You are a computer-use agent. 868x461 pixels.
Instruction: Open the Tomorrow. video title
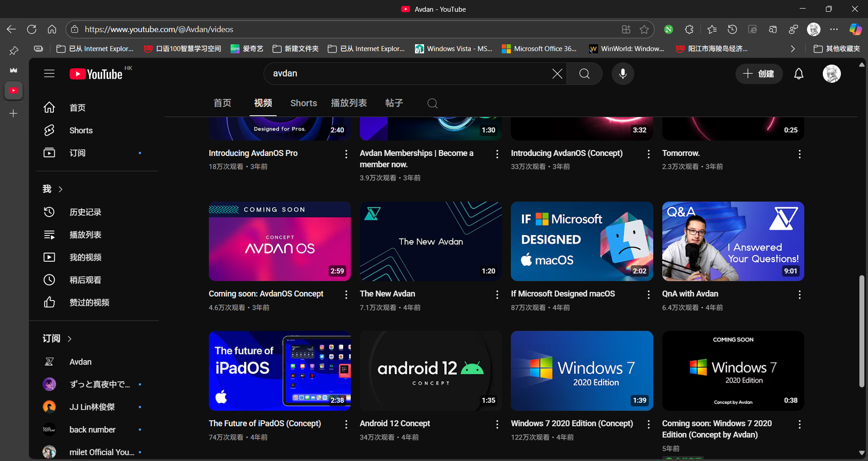[x=681, y=153]
